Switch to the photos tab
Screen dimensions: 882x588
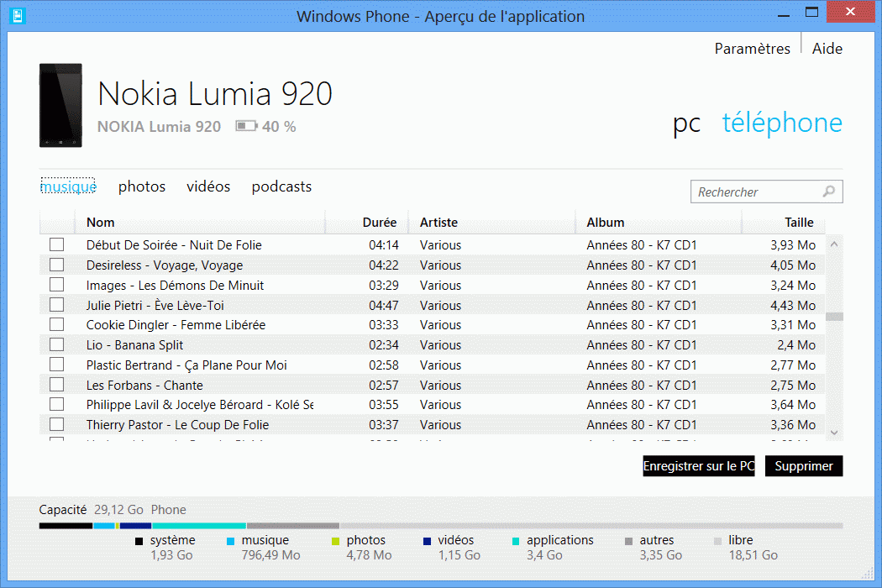click(142, 186)
